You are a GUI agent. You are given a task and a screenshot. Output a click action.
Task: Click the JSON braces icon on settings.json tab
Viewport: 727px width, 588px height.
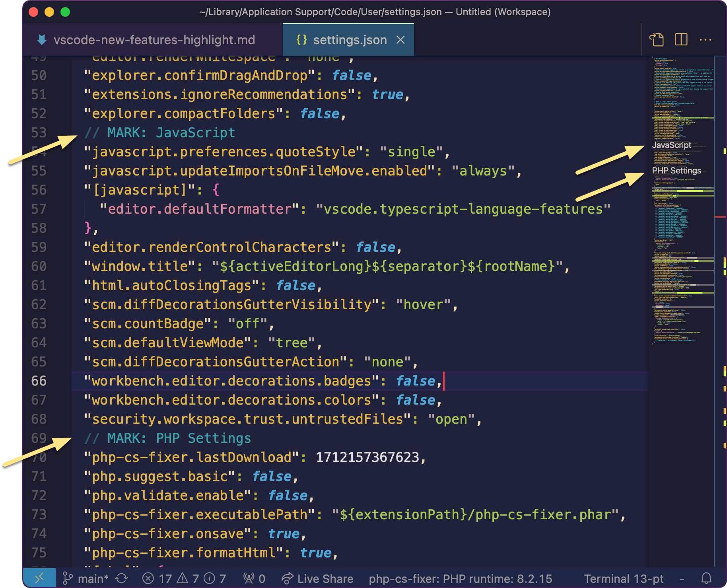pos(302,40)
